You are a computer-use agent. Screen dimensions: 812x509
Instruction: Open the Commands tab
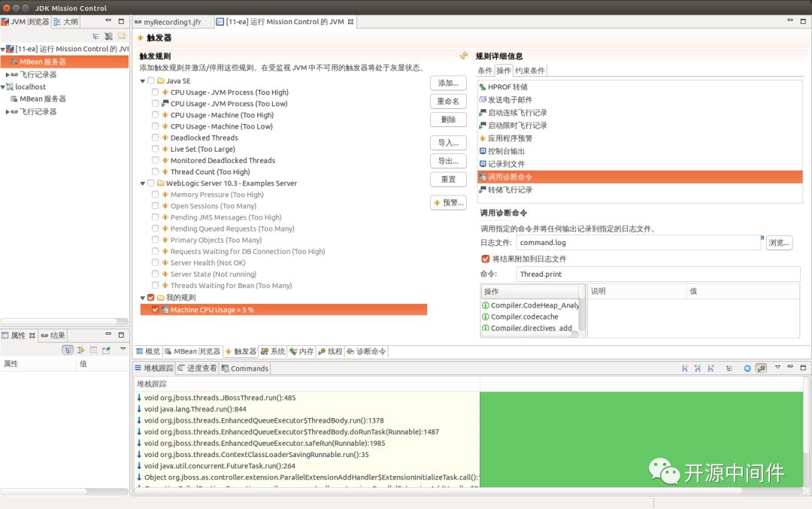[x=245, y=368]
